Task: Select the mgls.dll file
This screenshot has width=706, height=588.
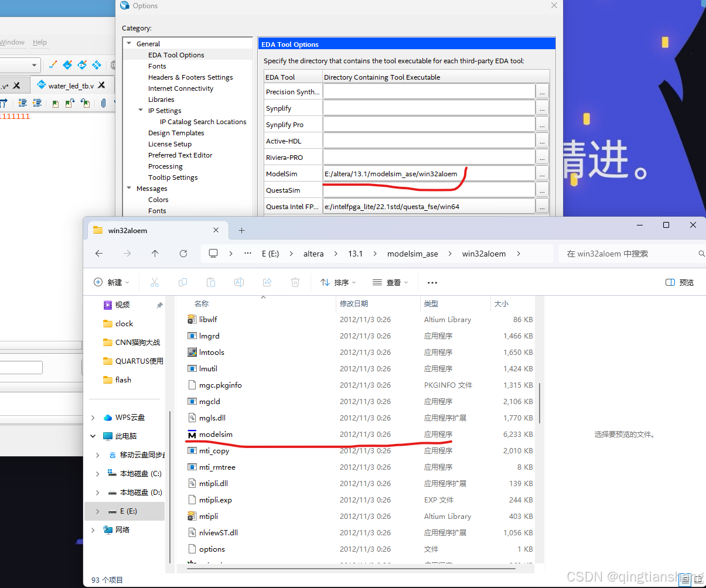Action: point(212,418)
